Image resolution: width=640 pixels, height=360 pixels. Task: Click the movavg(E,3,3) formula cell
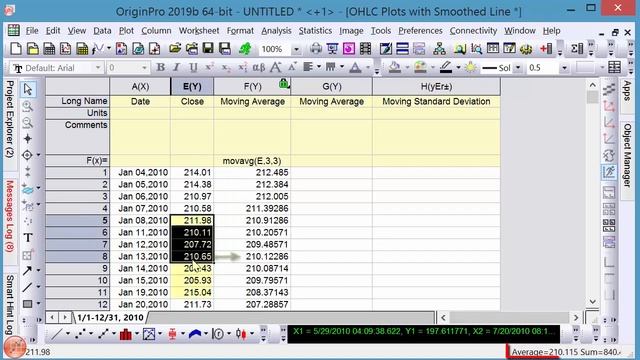coord(252,161)
